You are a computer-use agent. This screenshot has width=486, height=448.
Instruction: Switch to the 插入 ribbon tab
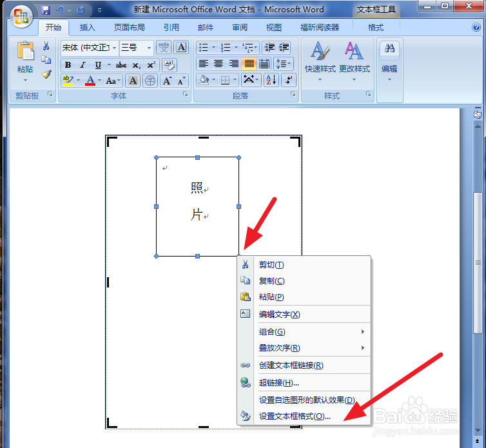pyautogui.click(x=87, y=28)
